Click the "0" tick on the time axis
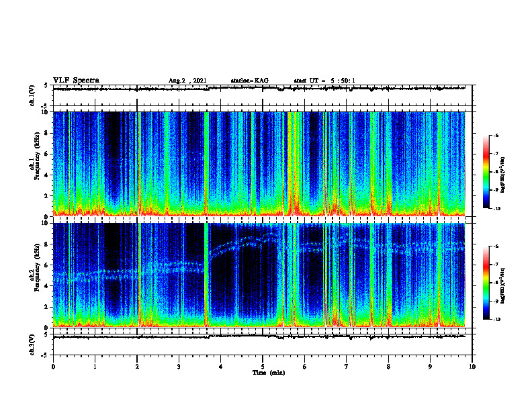The image size is (532, 411). (53, 367)
